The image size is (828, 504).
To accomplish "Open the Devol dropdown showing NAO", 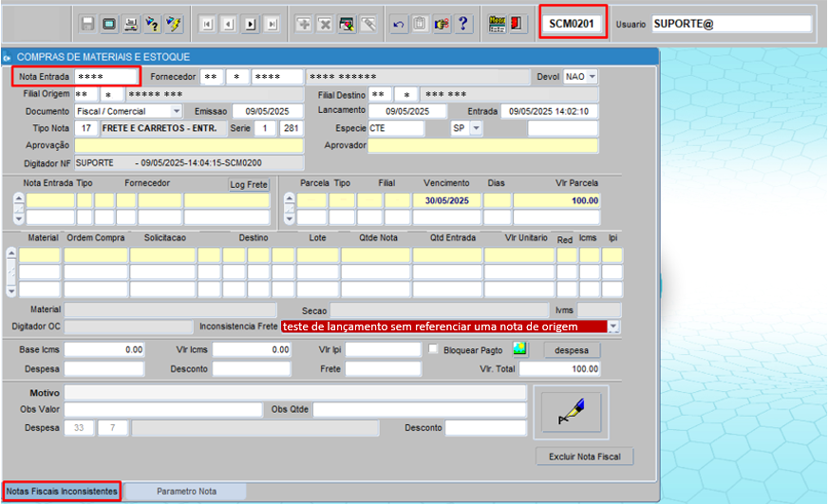I will tap(592, 77).
